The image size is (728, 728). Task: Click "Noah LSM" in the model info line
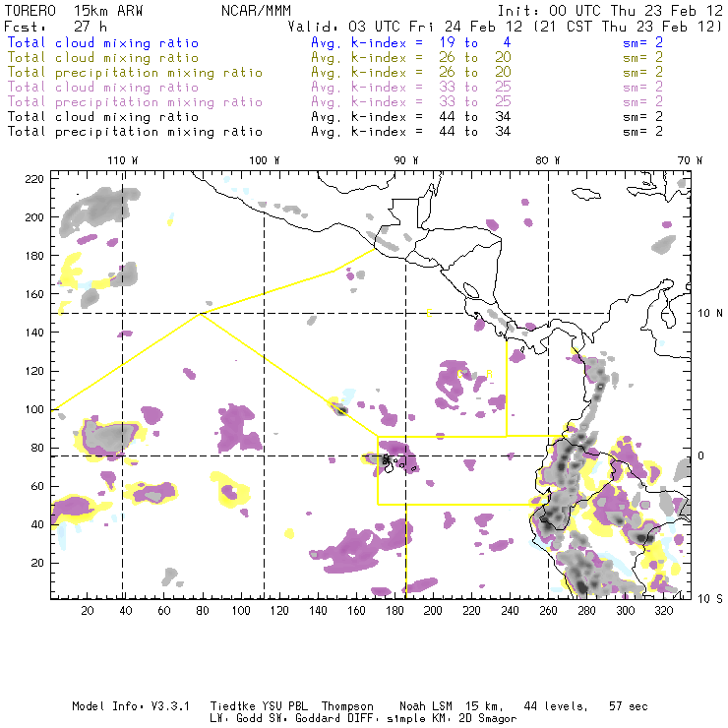(426, 706)
